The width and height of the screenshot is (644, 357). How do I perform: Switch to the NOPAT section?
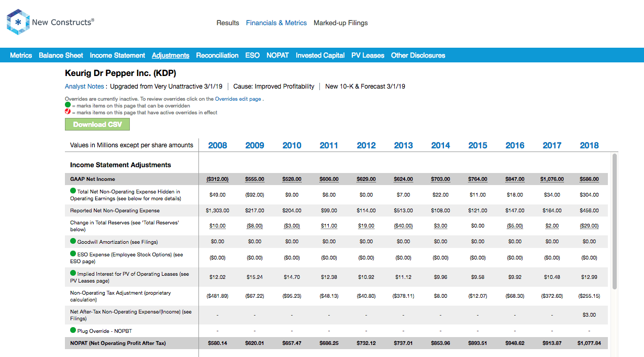tap(277, 55)
